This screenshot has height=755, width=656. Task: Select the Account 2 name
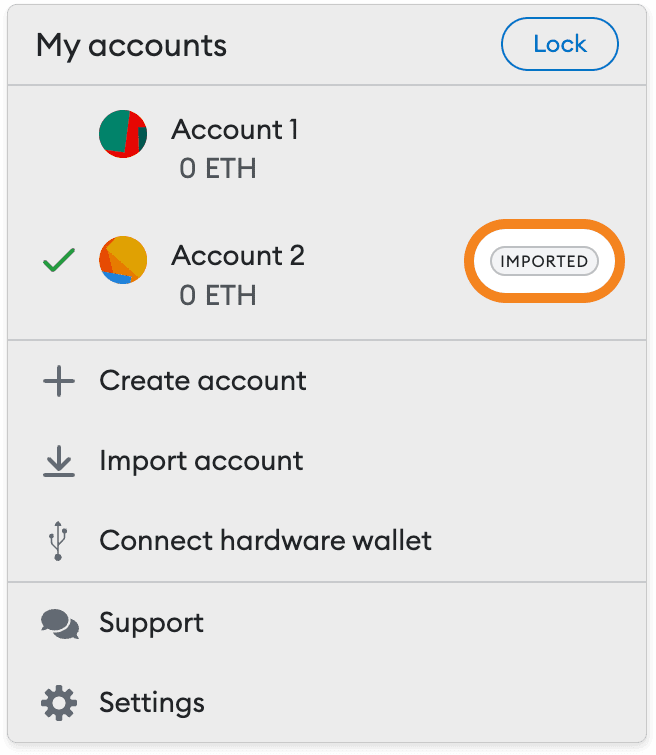point(238,256)
